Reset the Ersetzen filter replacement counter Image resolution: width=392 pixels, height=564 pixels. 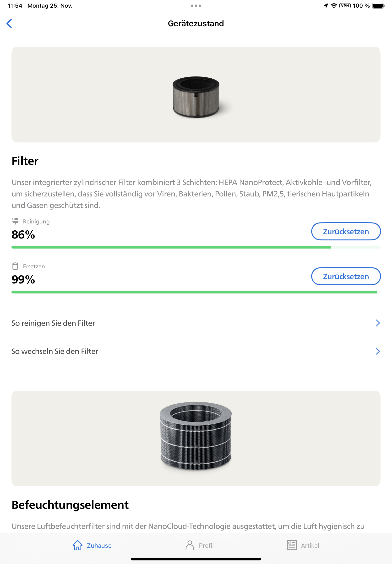346,277
